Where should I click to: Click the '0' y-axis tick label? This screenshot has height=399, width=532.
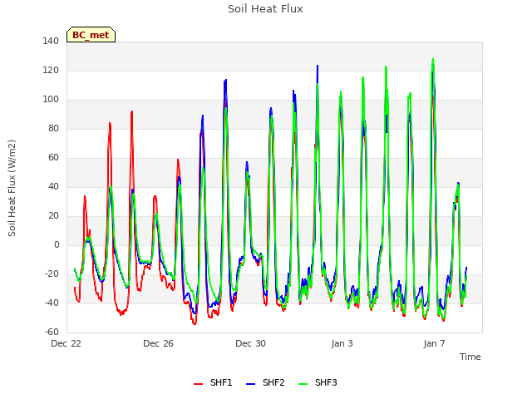tap(57, 245)
